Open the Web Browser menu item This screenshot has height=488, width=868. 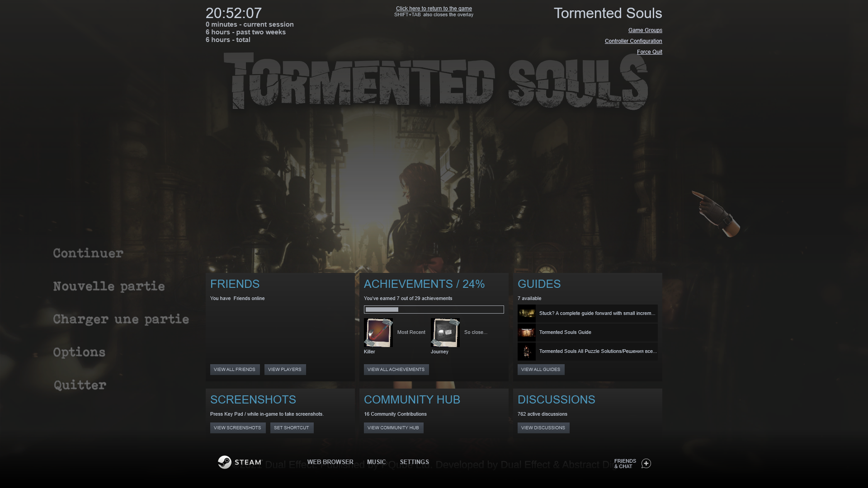(x=330, y=462)
